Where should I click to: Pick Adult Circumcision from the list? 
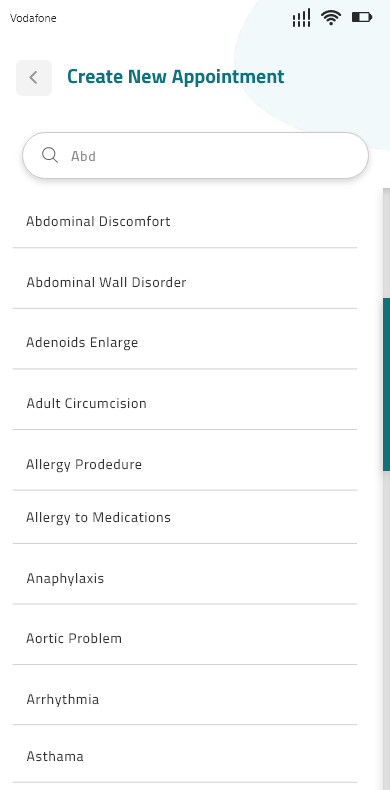pyautogui.click(x=185, y=403)
